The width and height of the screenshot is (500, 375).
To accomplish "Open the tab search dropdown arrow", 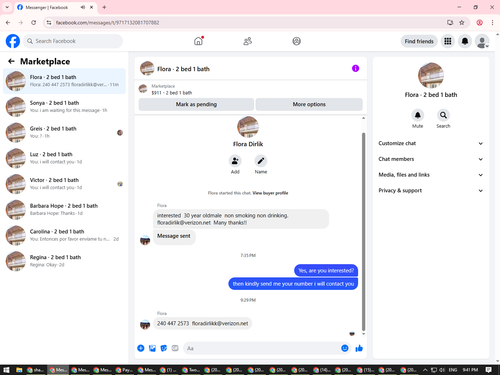I will [x=7, y=7].
